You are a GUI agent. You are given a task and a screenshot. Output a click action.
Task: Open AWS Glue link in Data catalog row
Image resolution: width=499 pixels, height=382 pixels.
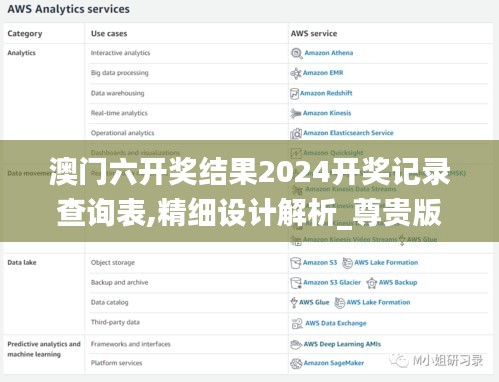[x=314, y=302]
